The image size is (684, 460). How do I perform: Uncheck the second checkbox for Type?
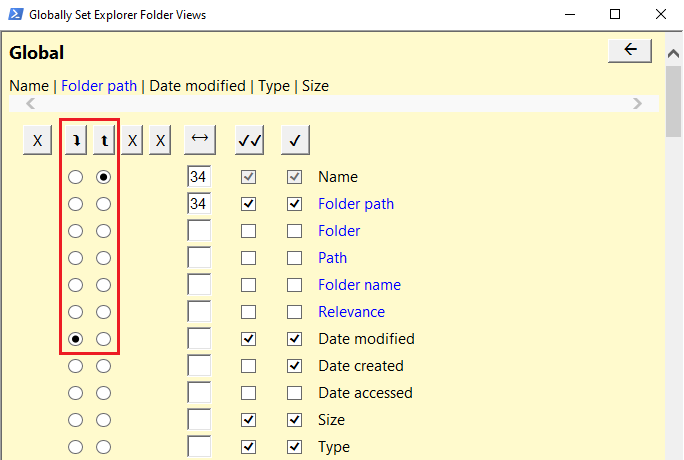[x=294, y=447]
